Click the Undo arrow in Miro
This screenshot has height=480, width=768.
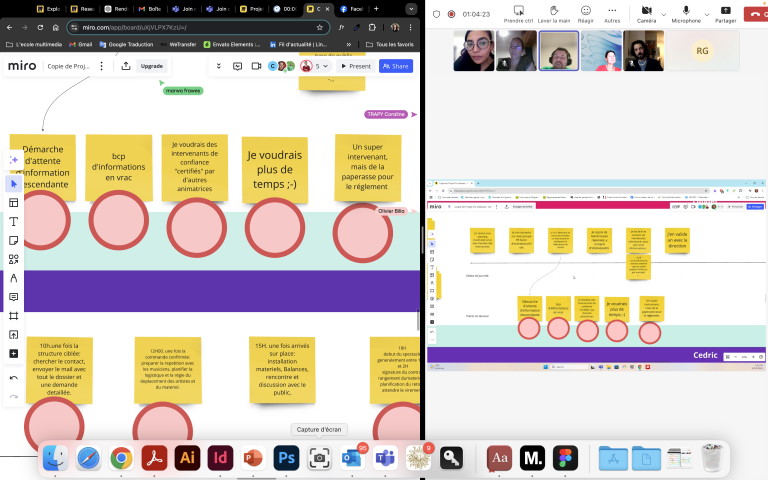tap(14, 378)
